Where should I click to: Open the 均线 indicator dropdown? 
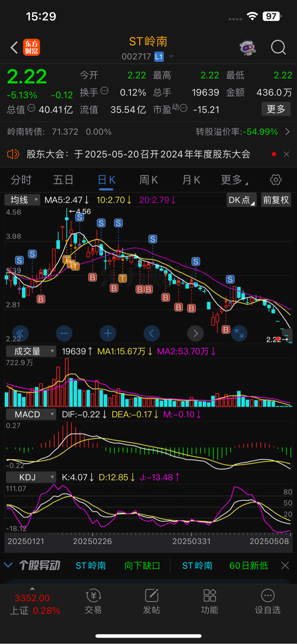(22, 200)
